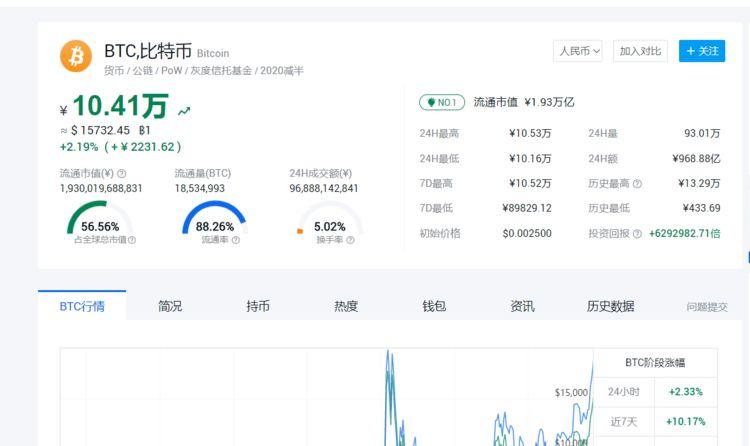Open the 历史数据 tab
The image size is (750, 446).
coord(610,306)
